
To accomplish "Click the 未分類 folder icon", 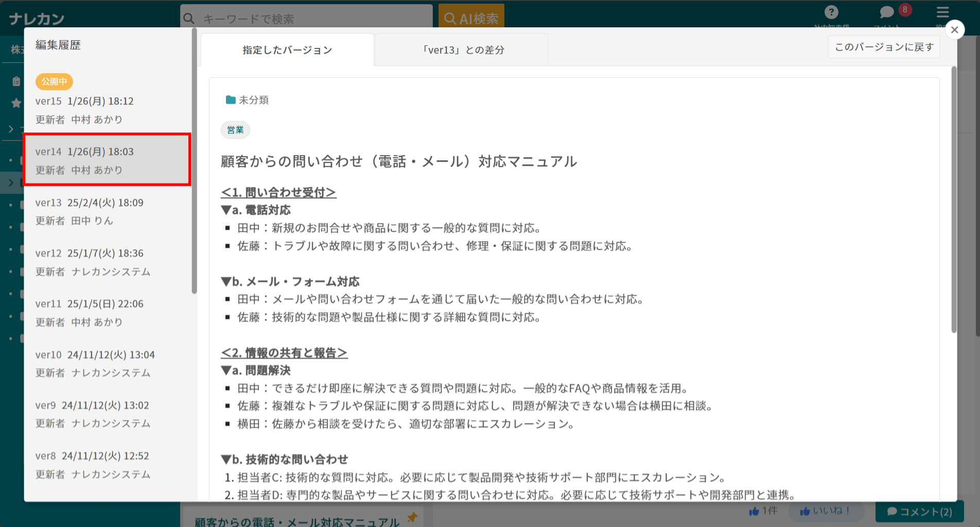I will coord(230,100).
